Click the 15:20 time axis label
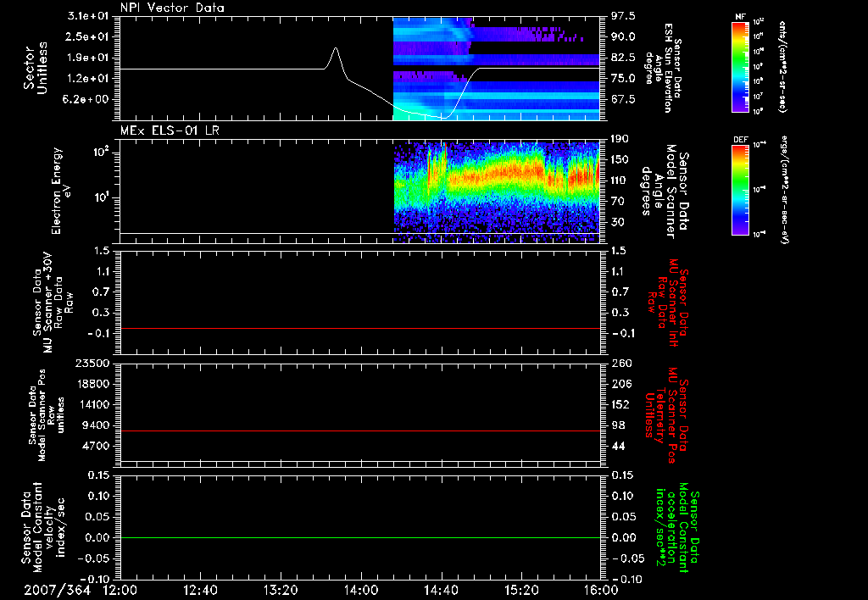Screen dimensions: 868x600 (521, 590)
